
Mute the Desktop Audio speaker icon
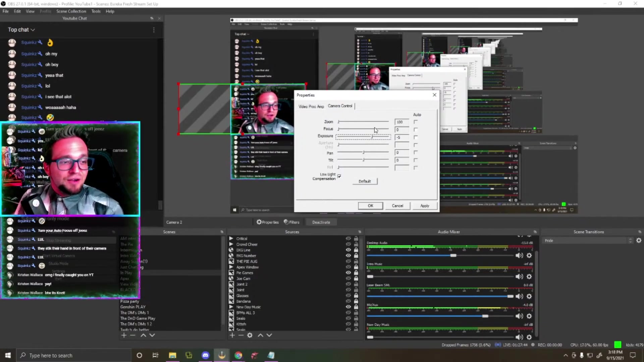519,255
